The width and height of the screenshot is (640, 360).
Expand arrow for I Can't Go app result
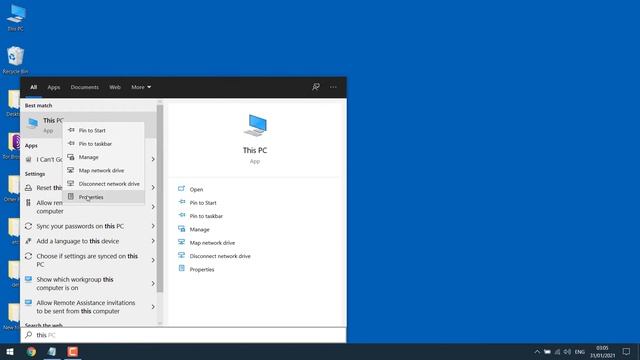[x=153, y=159]
